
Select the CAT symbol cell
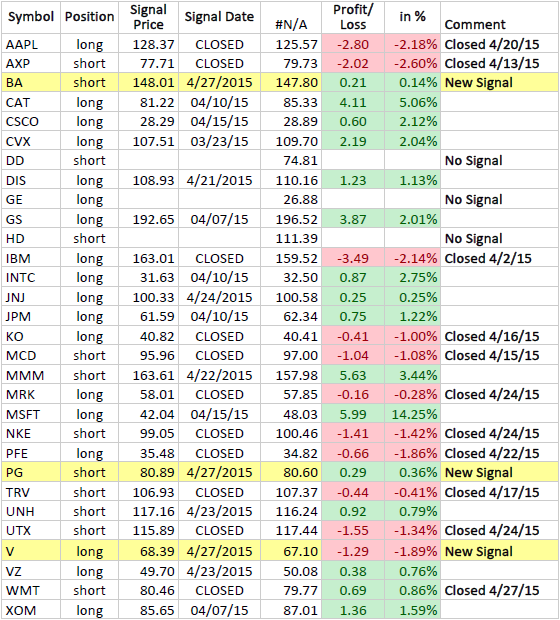(x=31, y=102)
